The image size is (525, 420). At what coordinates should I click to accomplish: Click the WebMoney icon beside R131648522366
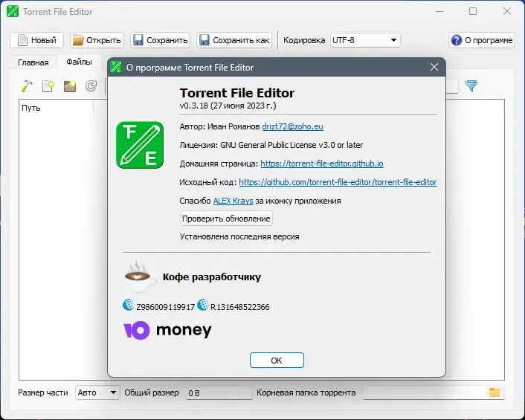(202, 306)
